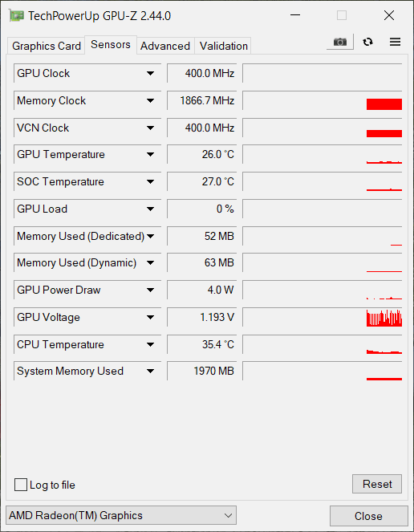
Task: Click the GPU Load value field
Action: [x=202, y=209]
